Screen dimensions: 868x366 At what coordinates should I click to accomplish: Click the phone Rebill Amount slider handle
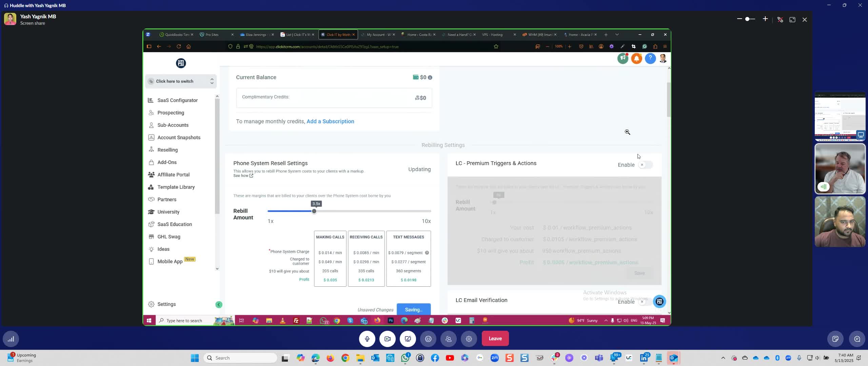[314, 211]
